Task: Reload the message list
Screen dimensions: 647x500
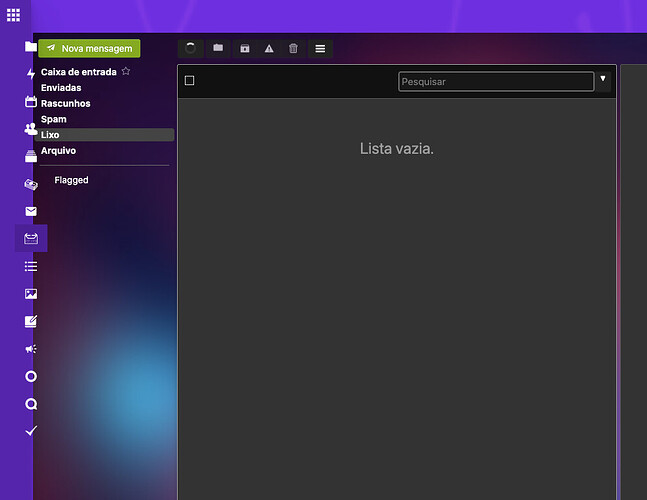Action: 190,48
